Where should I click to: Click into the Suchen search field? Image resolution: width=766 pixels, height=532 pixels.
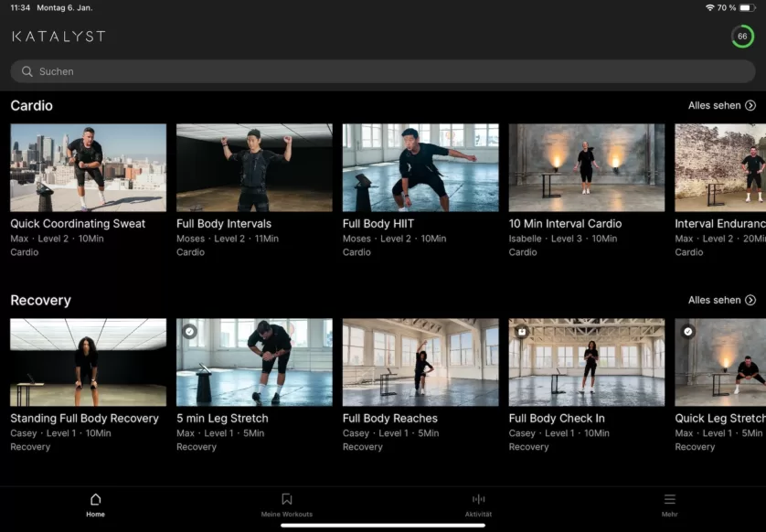(x=384, y=71)
